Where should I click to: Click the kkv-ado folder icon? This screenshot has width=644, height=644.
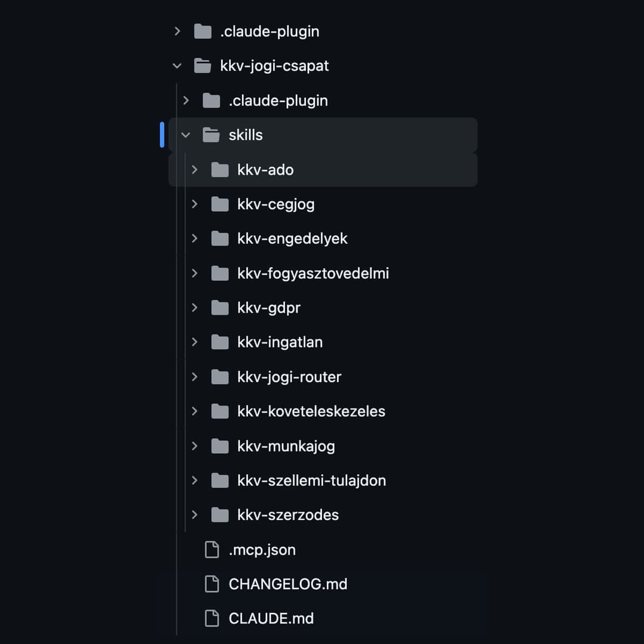[x=219, y=169]
